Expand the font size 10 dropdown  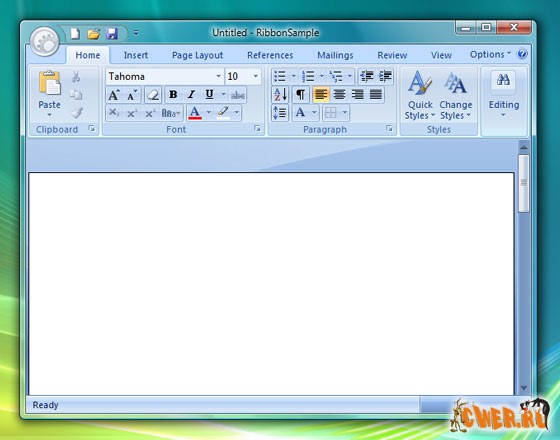pos(255,76)
